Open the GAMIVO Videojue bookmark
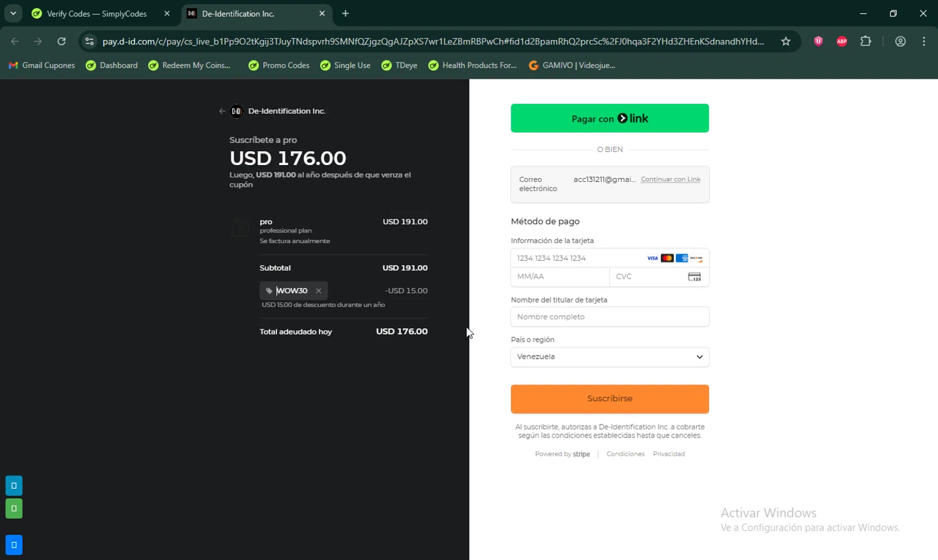 click(572, 65)
